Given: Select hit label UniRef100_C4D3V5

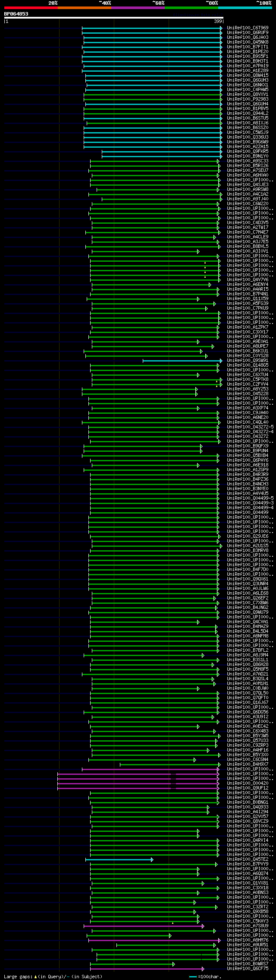Looking at the screenshot, I should click(x=248, y=223).
